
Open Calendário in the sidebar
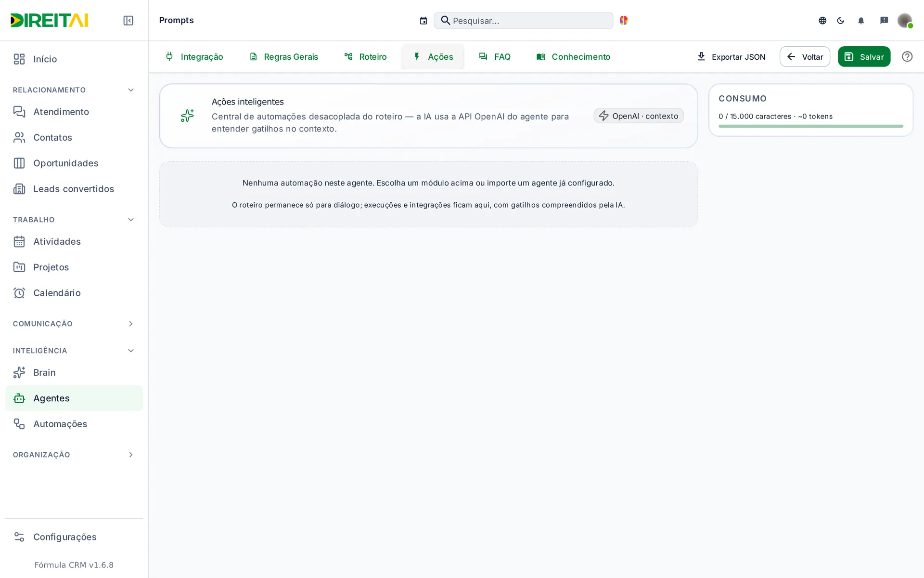tap(74, 293)
